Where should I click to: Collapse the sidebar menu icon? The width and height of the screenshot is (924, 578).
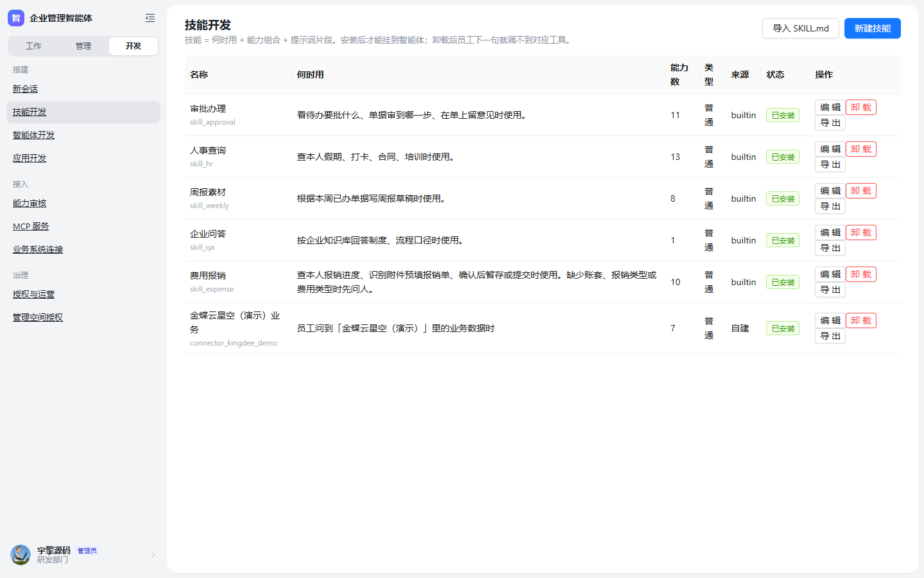click(150, 18)
